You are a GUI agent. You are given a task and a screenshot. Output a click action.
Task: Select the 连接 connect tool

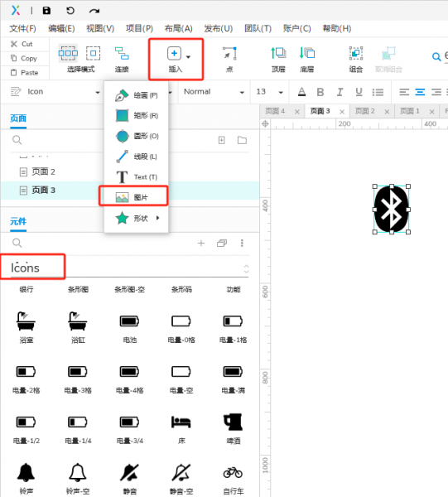(122, 59)
